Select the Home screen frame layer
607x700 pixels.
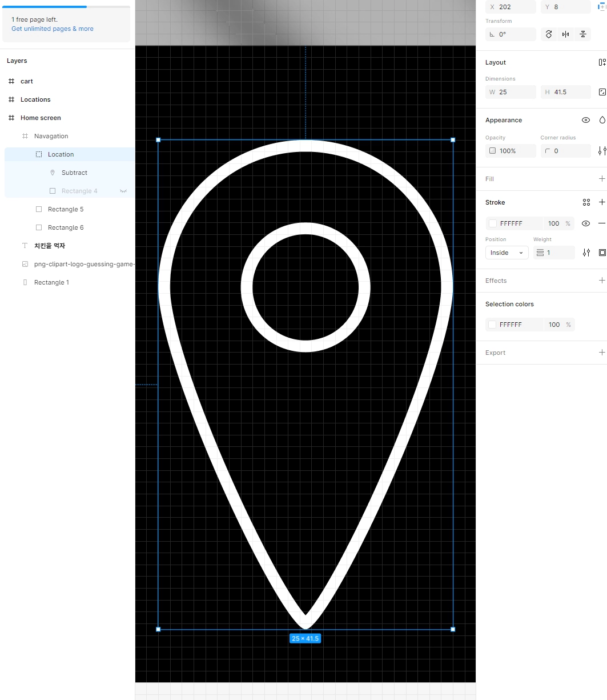pyautogui.click(x=70, y=118)
